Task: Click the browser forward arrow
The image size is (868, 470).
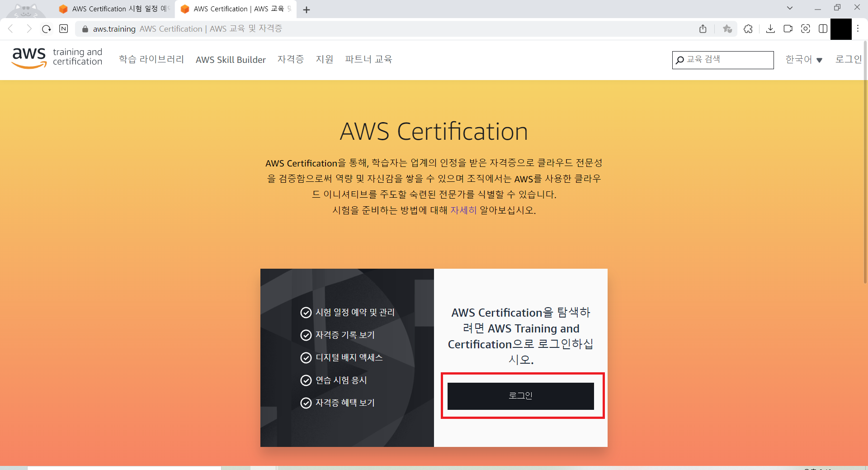Action: [29, 29]
